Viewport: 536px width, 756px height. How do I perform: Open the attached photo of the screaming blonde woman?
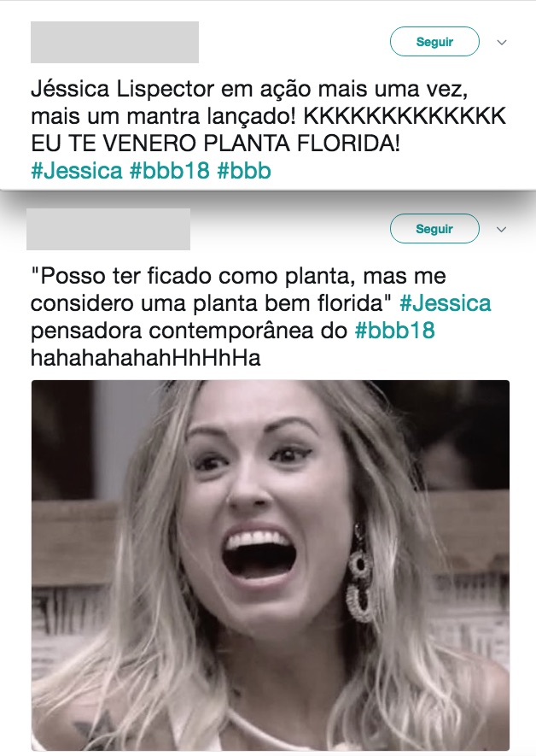tap(271, 565)
